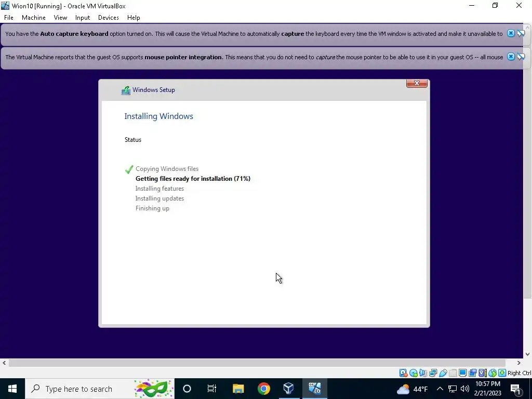Click the keyboard capture arrow icon
Image resolution: width=532 pixels, height=399 pixels.
[502, 373]
